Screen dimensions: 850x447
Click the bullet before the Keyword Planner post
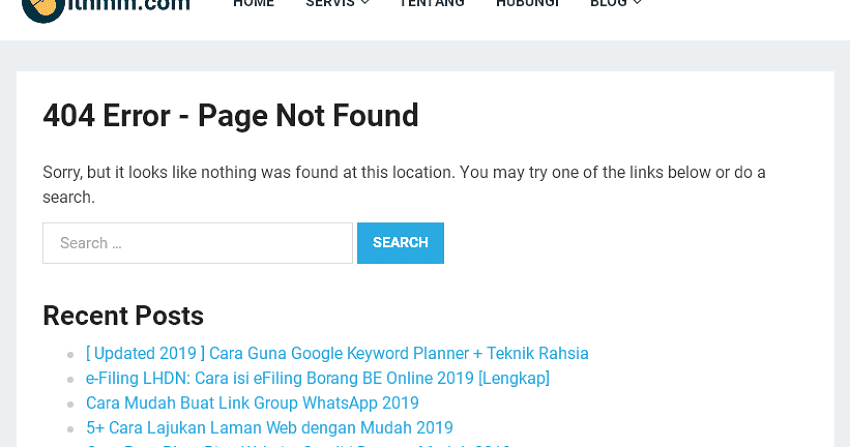tap(70, 354)
